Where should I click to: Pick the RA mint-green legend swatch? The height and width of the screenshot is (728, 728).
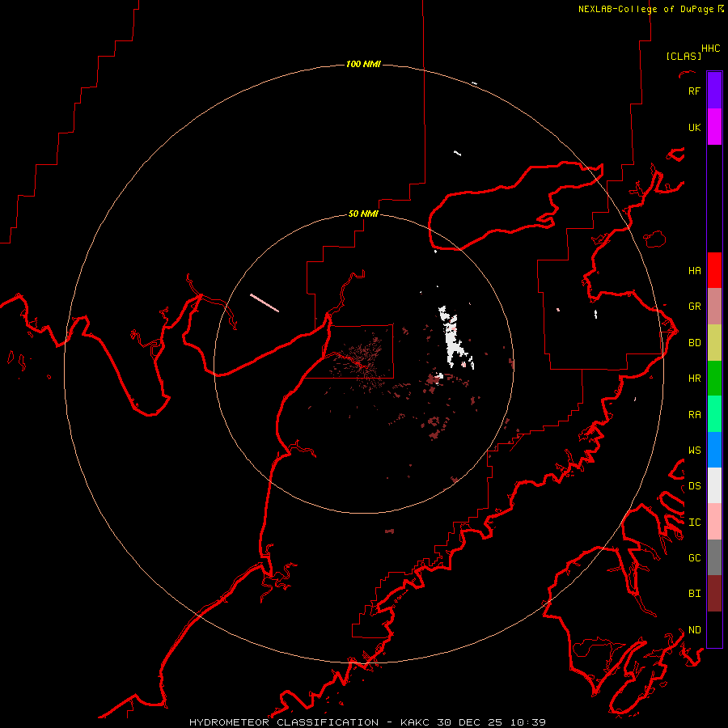(x=714, y=414)
